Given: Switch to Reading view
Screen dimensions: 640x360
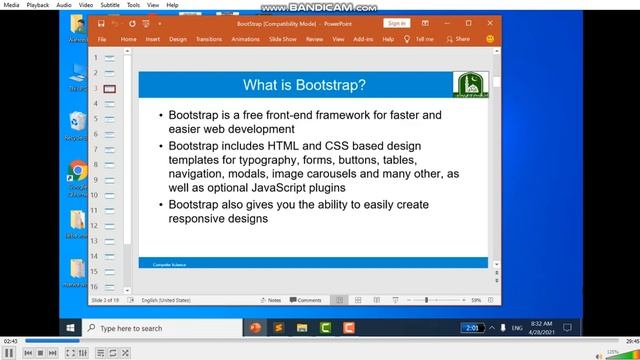Looking at the screenshot, I should click(x=377, y=300).
